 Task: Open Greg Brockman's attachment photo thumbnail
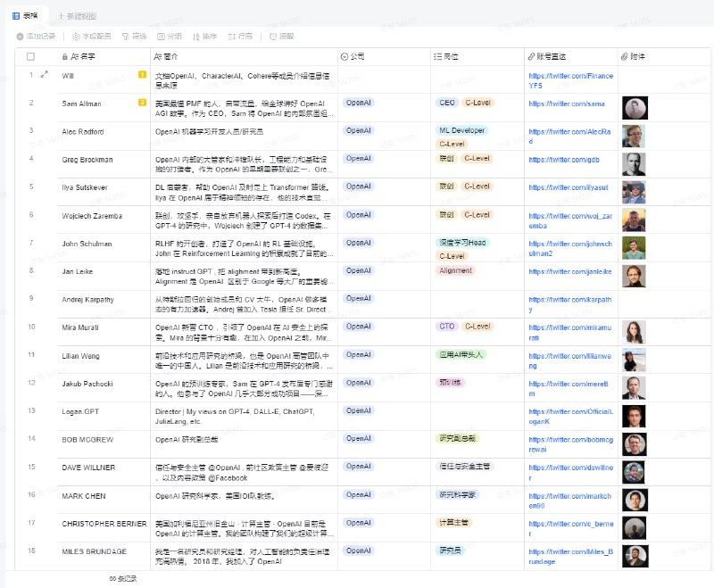point(634,164)
